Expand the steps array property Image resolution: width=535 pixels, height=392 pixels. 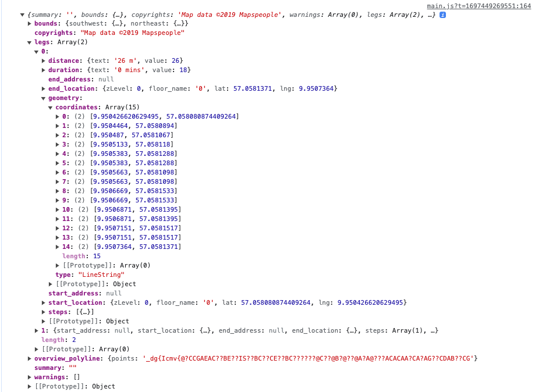coord(44,312)
